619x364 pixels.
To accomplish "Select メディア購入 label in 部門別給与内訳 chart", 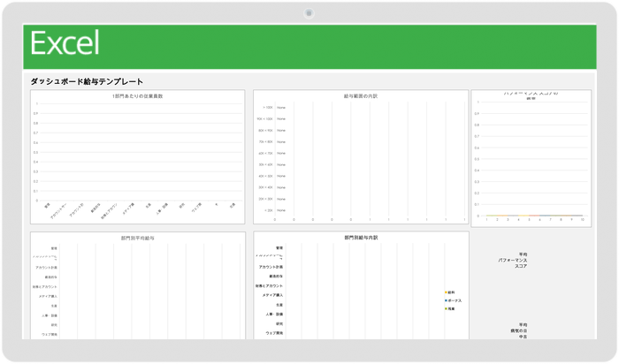I will [272, 295].
